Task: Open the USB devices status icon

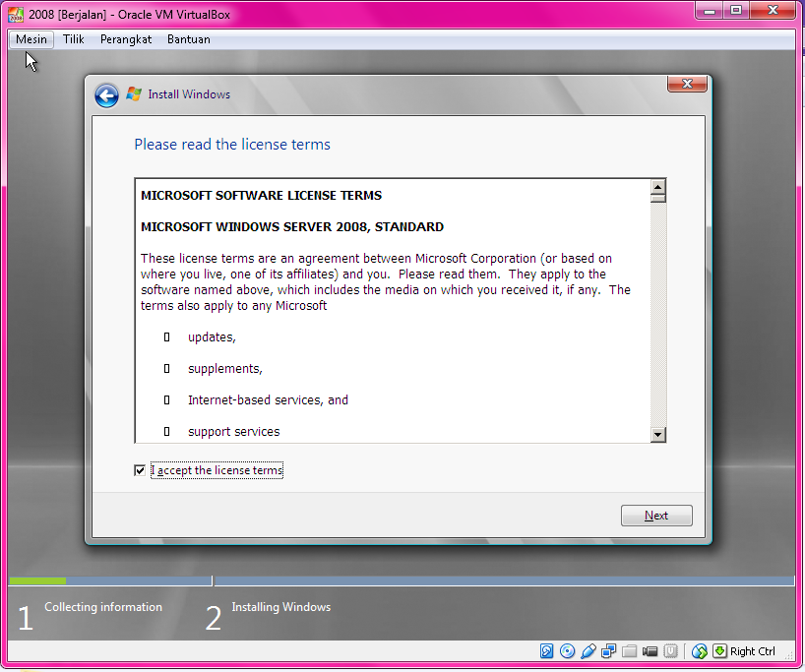Action: (x=588, y=651)
